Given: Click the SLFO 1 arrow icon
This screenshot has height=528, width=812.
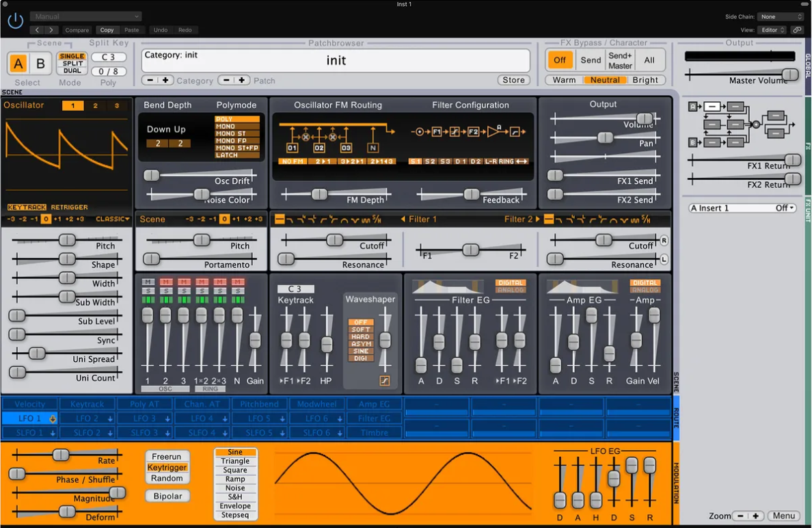Looking at the screenshot, I should (x=53, y=433).
